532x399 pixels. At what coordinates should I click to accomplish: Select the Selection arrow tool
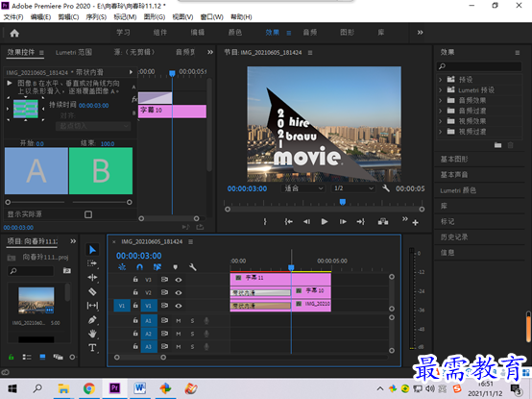pos(92,250)
